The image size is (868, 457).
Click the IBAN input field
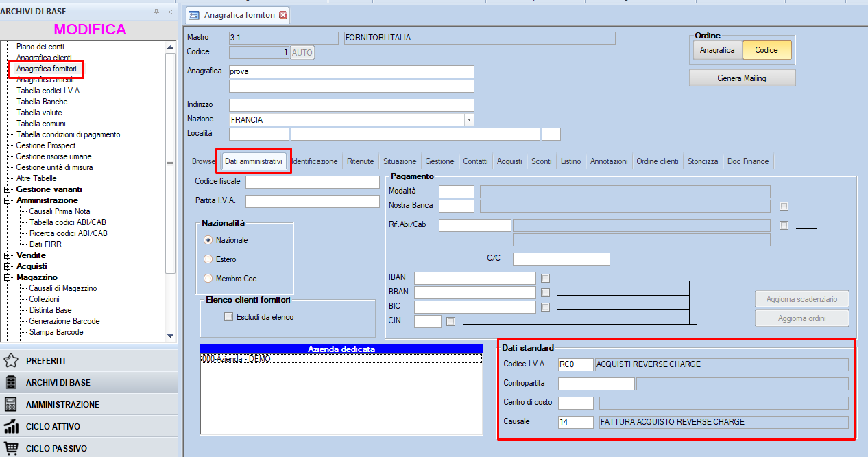click(x=474, y=278)
